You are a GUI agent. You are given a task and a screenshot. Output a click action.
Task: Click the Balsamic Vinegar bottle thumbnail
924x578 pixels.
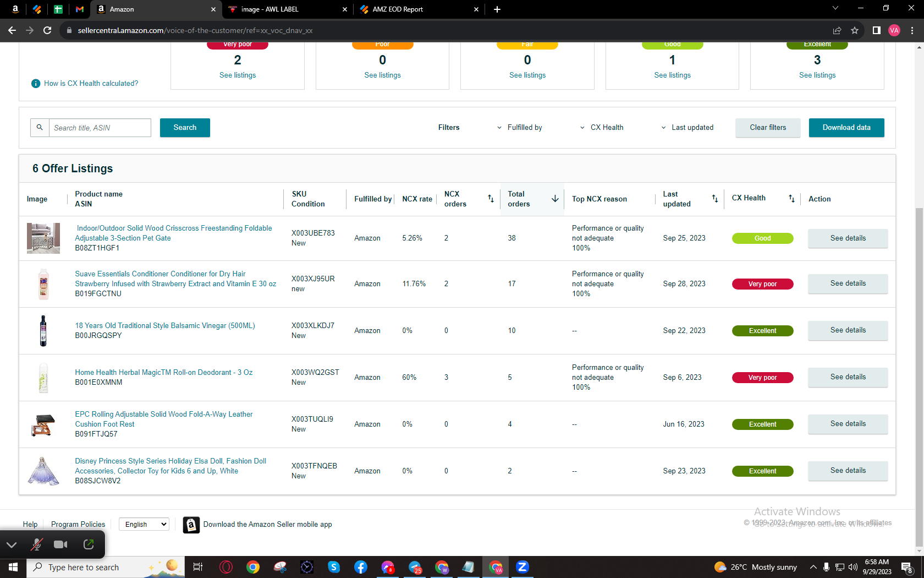pos(43,331)
